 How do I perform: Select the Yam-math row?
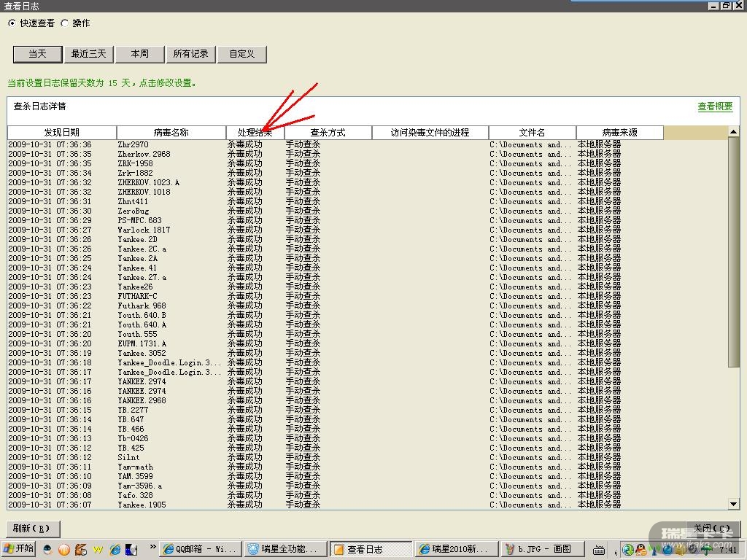coord(336,467)
